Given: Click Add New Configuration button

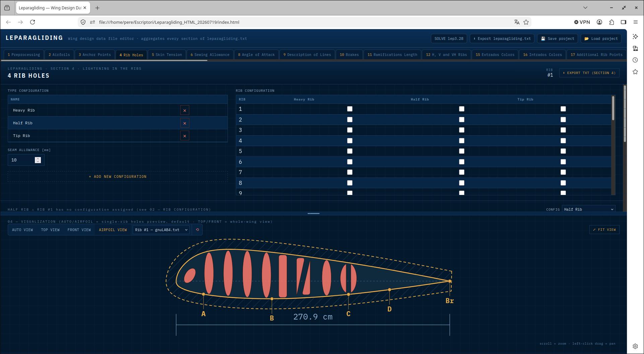Looking at the screenshot, I should coord(118,176).
